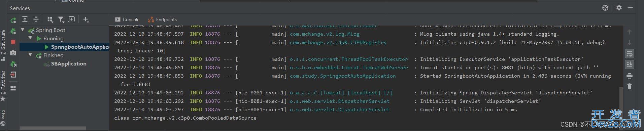Viewport: 644px width, 131px height.
Task: Open the com.mchange.v2.c3p0.C3P0Registry link
Action: (x=338, y=42)
